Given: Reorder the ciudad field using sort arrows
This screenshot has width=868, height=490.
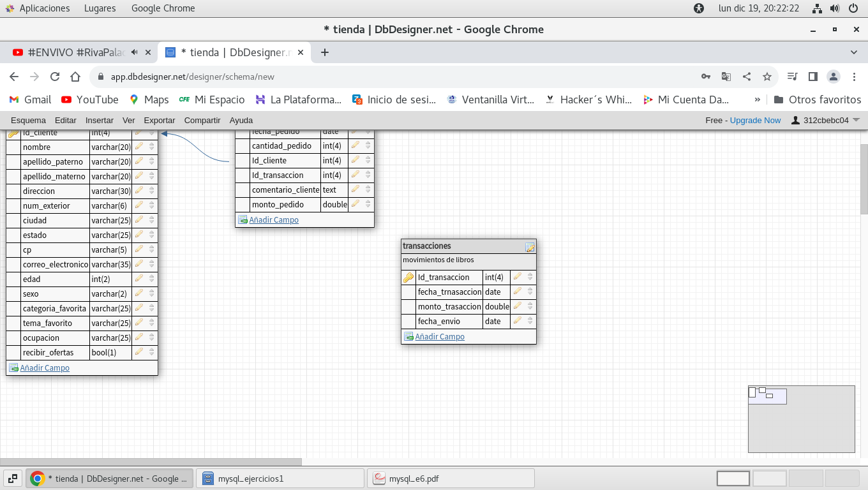Looking at the screenshot, I should [151, 220].
